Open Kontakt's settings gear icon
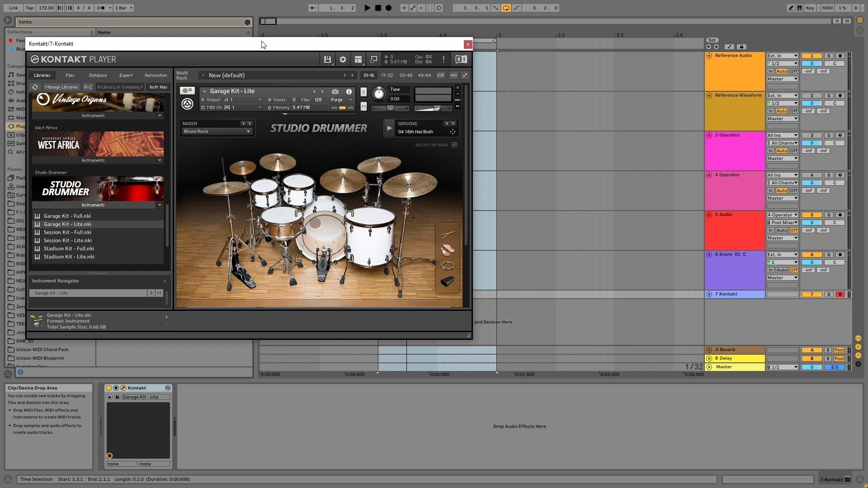This screenshot has width=868, height=488. click(x=343, y=59)
